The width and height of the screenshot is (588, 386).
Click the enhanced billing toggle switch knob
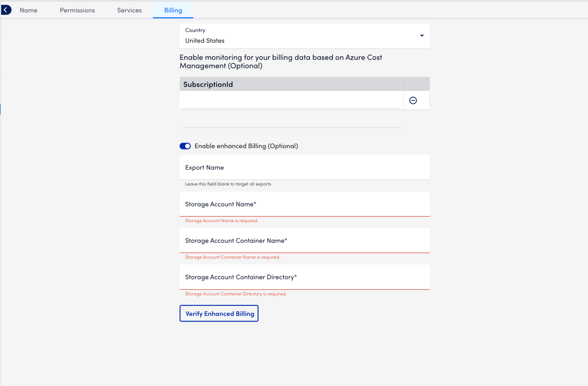187,146
